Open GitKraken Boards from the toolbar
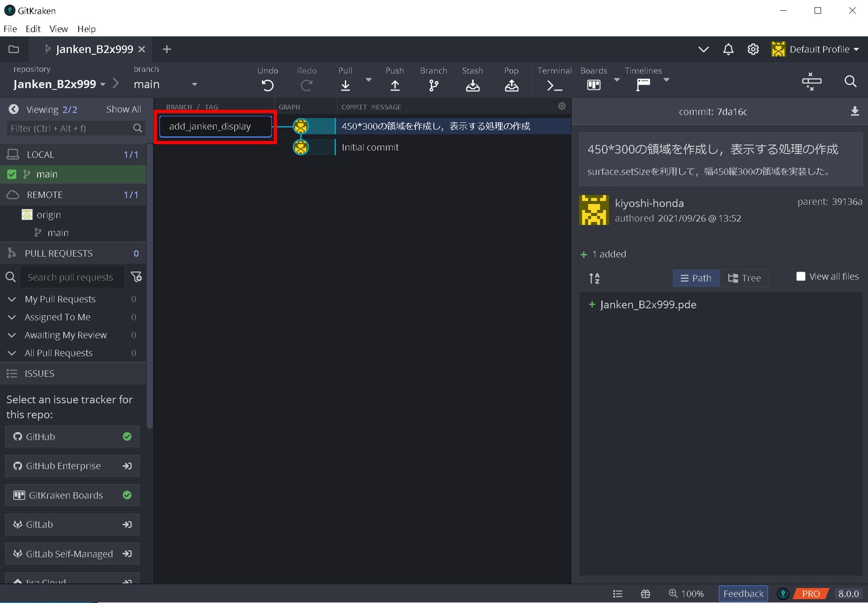This screenshot has height=603, width=868. click(x=594, y=85)
